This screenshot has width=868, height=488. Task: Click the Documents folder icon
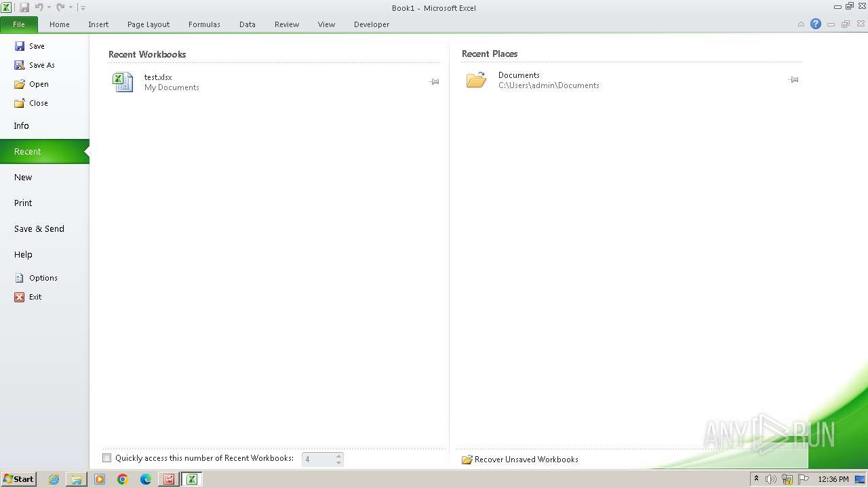[x=477, y=80]
